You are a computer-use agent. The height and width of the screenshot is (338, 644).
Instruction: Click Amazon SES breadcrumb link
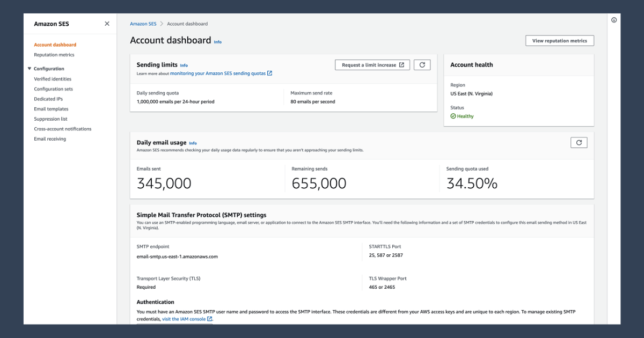tap(143, 24)
